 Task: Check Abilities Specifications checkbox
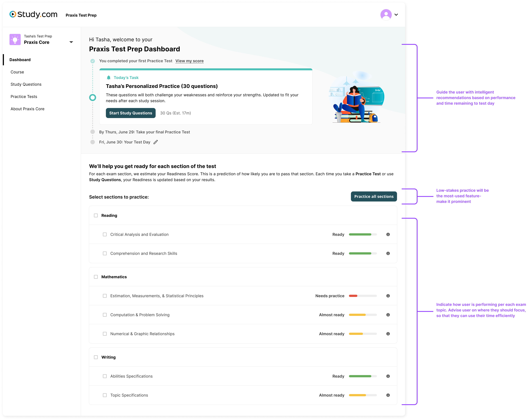(105, 376)
